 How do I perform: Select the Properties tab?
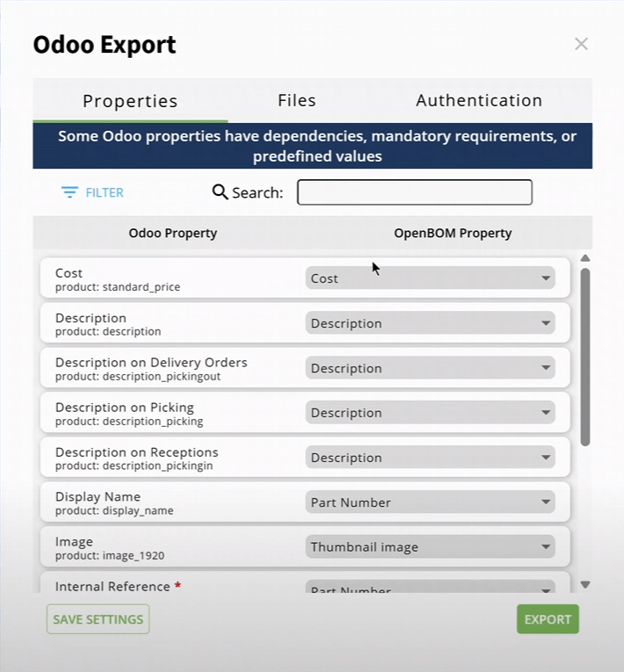coord(130,101)
